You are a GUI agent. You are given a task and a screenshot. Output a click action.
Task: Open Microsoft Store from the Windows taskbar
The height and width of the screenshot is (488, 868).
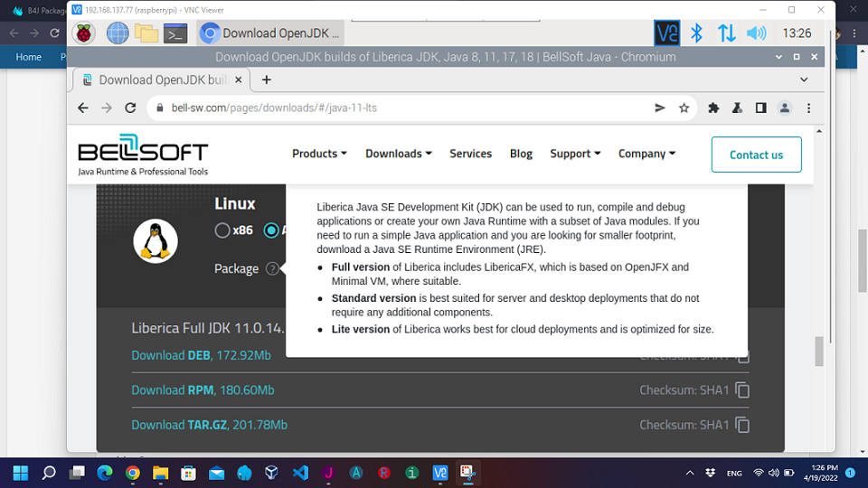188,473
